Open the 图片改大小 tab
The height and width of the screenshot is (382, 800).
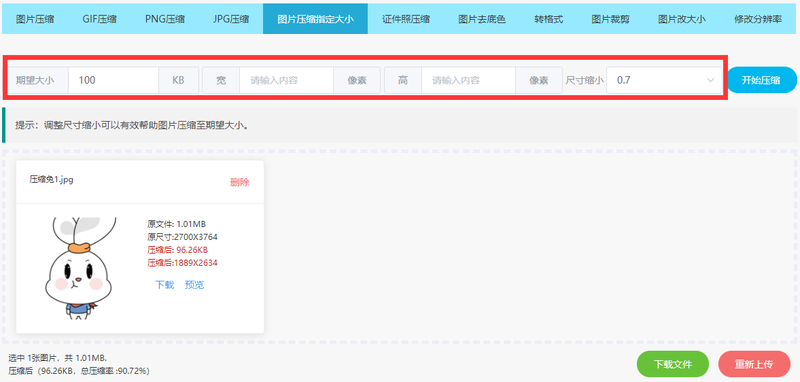(x=682, y=19)
